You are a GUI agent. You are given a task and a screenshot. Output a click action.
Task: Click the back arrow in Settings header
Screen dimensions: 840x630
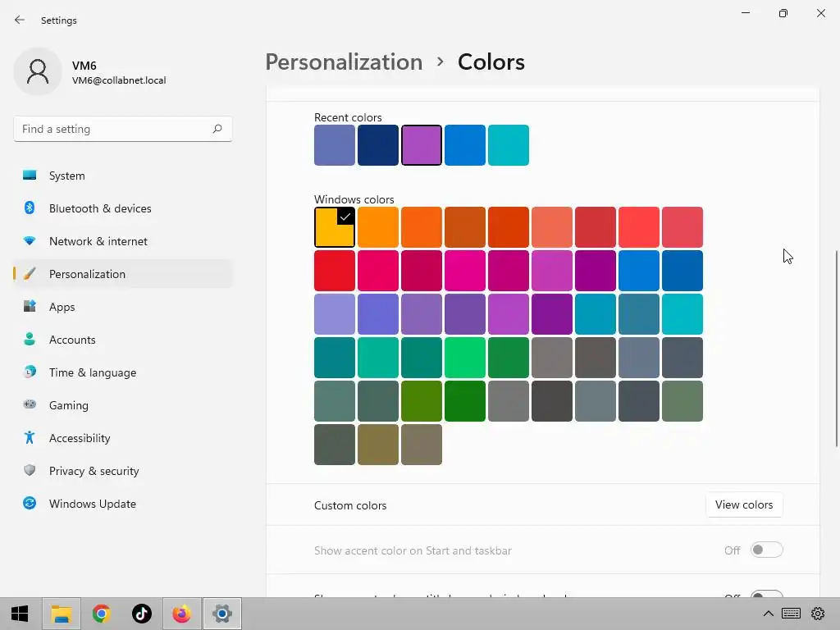click(x=20, y=20)
